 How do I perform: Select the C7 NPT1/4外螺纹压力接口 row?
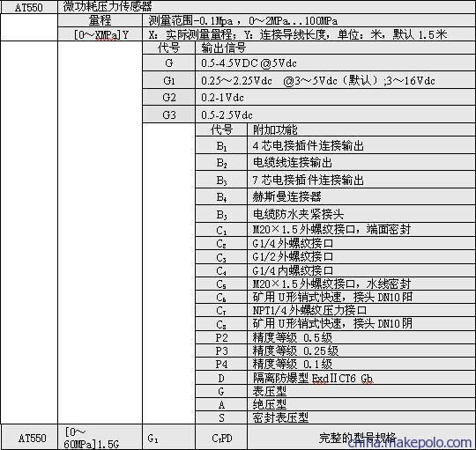click(x=335, y=310)
